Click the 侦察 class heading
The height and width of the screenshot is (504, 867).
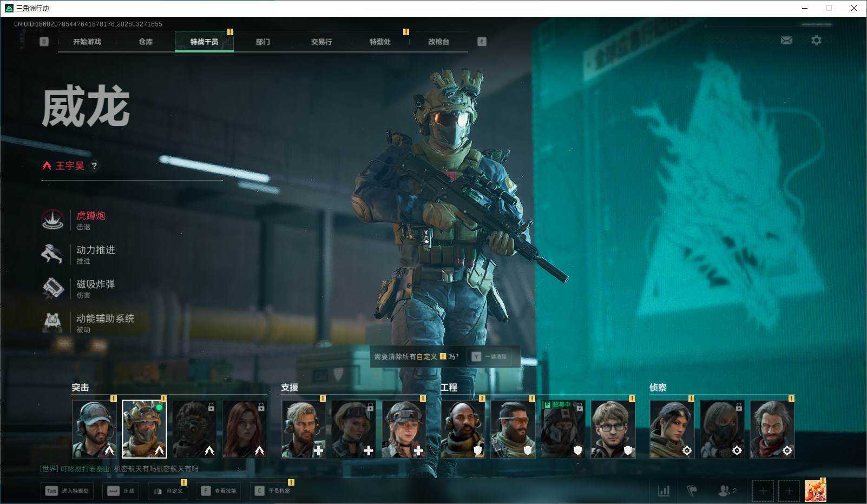coord(658,387)
